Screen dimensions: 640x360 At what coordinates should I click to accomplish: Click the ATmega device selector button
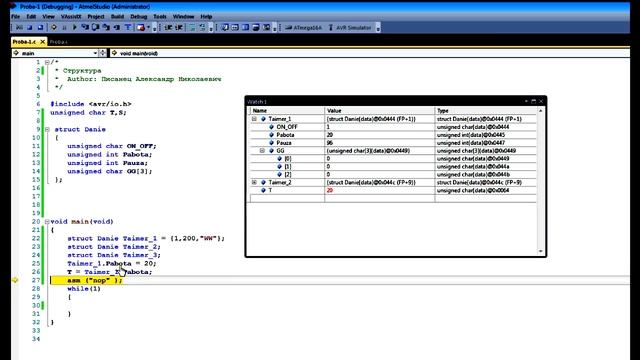click(303, 27)
